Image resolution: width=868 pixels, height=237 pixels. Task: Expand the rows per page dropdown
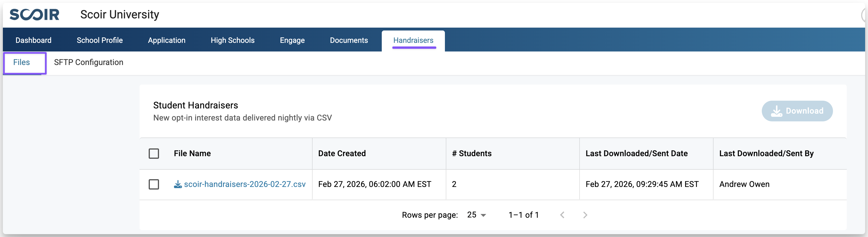pyautogui.click(x=476, y=215)
